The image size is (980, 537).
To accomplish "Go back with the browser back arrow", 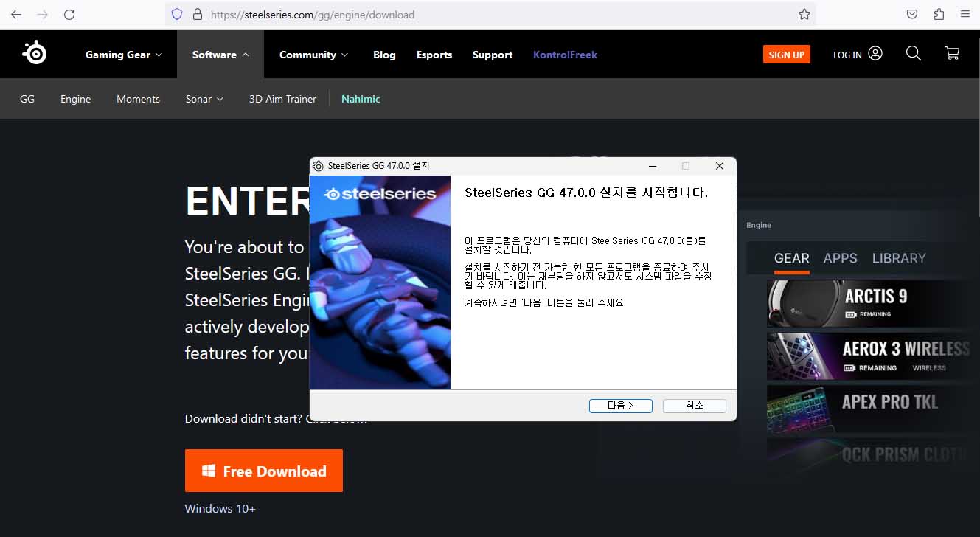I will point(16,14).
